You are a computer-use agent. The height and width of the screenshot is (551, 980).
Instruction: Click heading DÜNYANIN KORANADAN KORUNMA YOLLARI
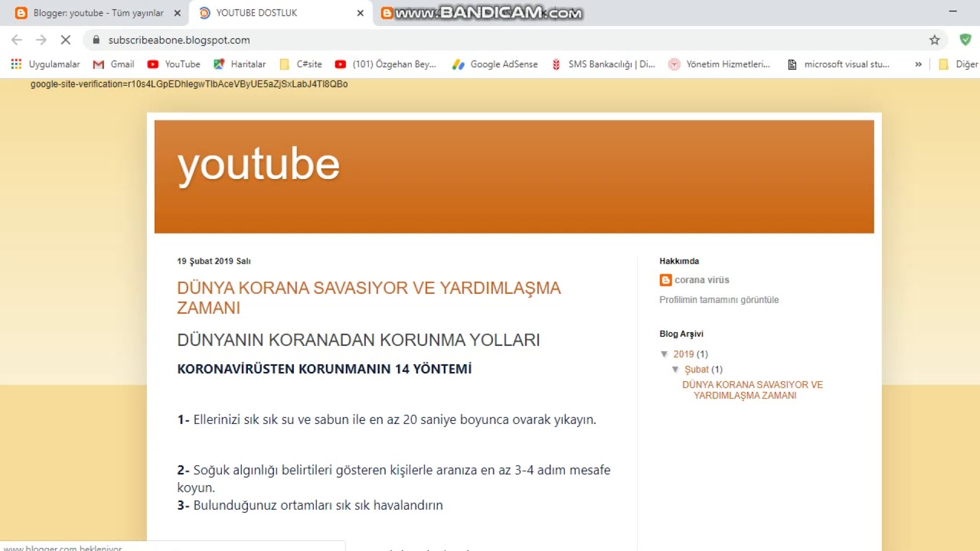coord(358,340)
